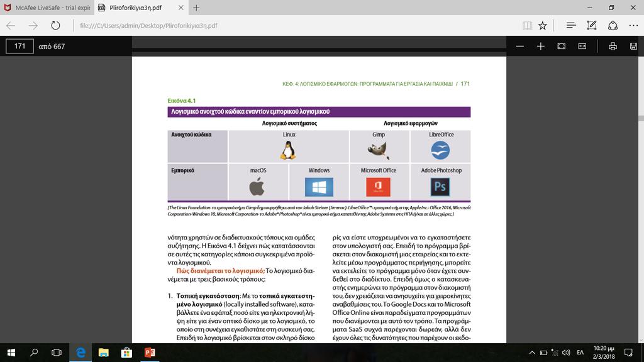Viewport: 644px width, 362px height.
Task: Click the Microsoft Office logo
Action: click(378, 187)
